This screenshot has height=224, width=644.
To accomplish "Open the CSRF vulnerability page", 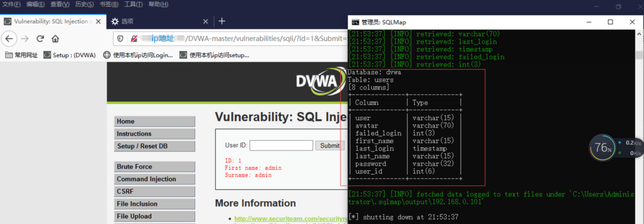I will point(154,191).
